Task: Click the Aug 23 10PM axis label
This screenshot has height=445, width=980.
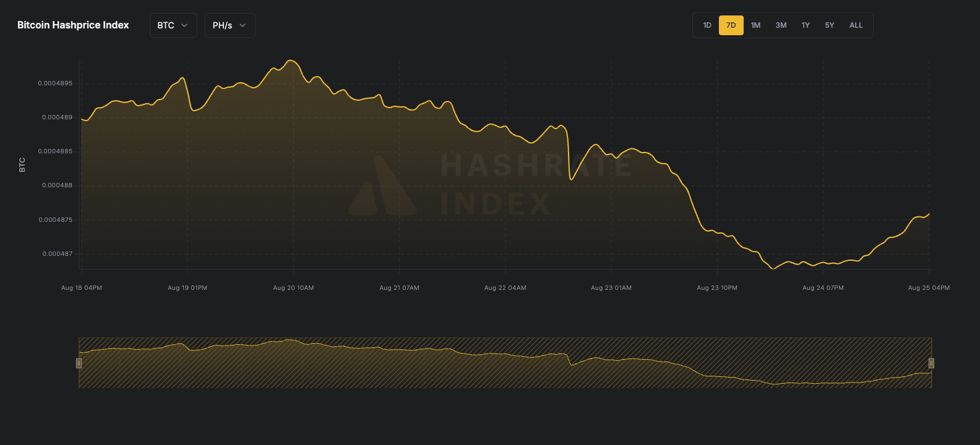Action: [x=717, y=288]
